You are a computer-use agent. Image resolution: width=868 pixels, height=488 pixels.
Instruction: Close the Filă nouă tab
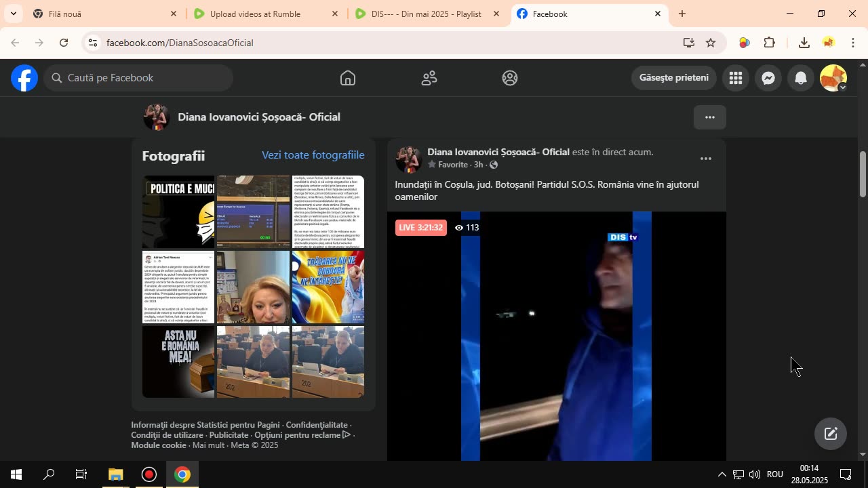tap(174, 14)
